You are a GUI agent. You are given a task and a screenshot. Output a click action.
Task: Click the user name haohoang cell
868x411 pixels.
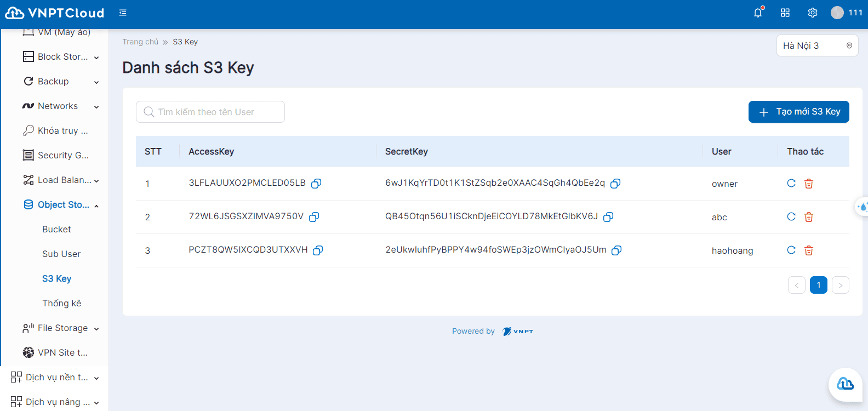[733, 250]
